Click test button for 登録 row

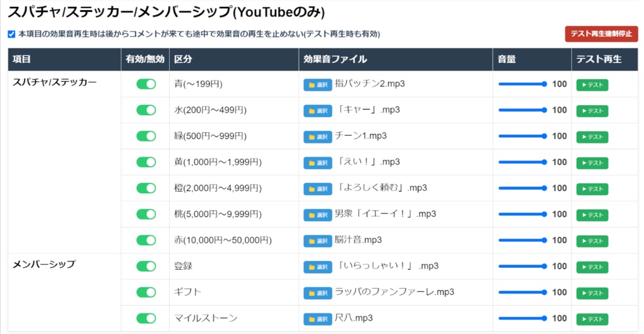tap(592, 267)
